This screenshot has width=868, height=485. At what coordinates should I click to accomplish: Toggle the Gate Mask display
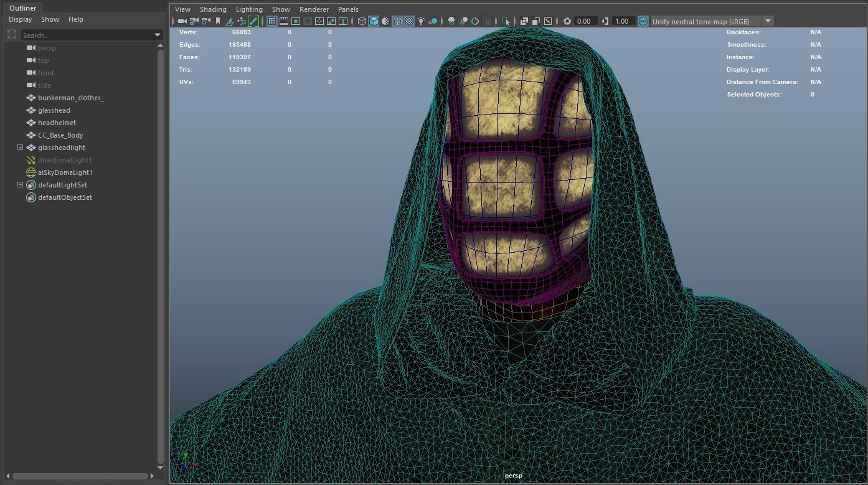(x=308, y=21)
